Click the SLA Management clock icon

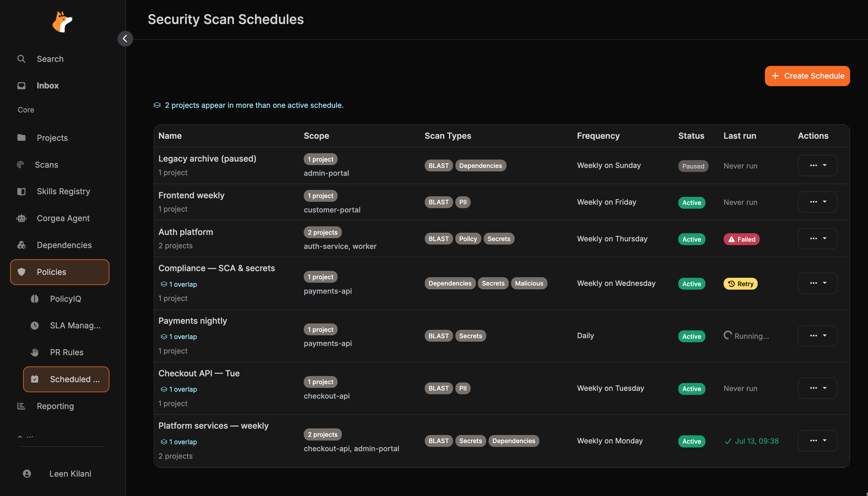tap(35, 325)
